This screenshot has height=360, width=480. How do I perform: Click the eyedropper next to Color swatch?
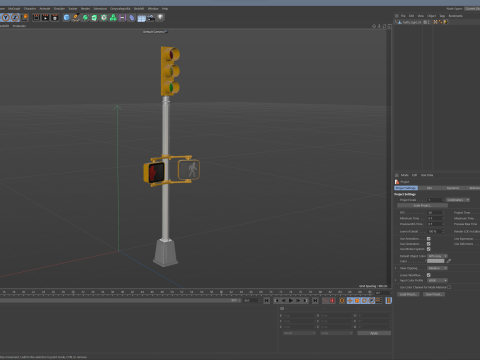pyautogui.click(x=449, y=261)
